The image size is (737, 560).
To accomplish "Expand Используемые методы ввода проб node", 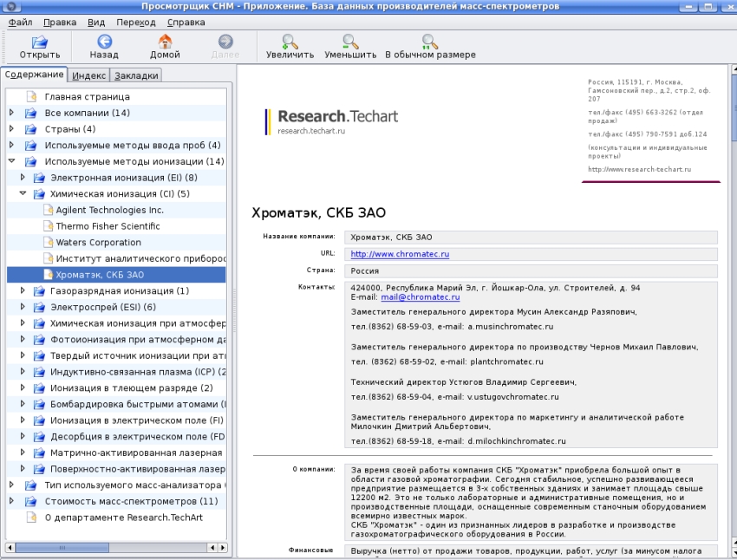I will click(12, 145).
